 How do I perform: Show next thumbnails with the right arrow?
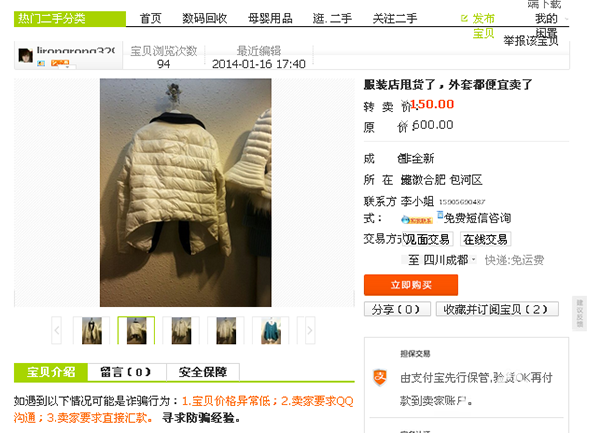click(310, 330)
